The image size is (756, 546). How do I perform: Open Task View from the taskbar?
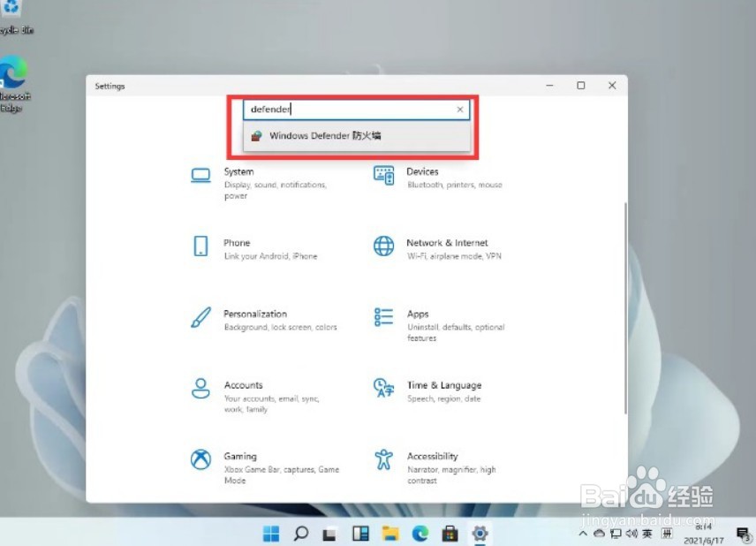point(329,534)
